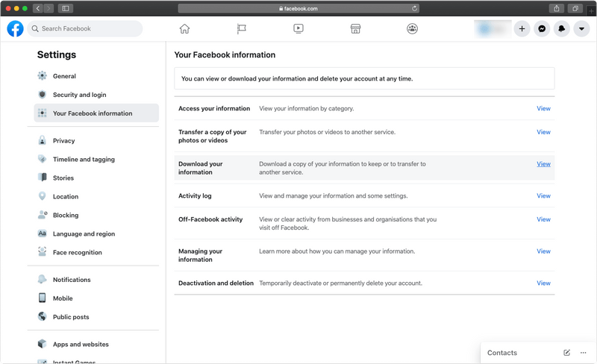Open the Home feed icon
The width and height of the screenshot is (597, 364).
(x=184, y=28)
